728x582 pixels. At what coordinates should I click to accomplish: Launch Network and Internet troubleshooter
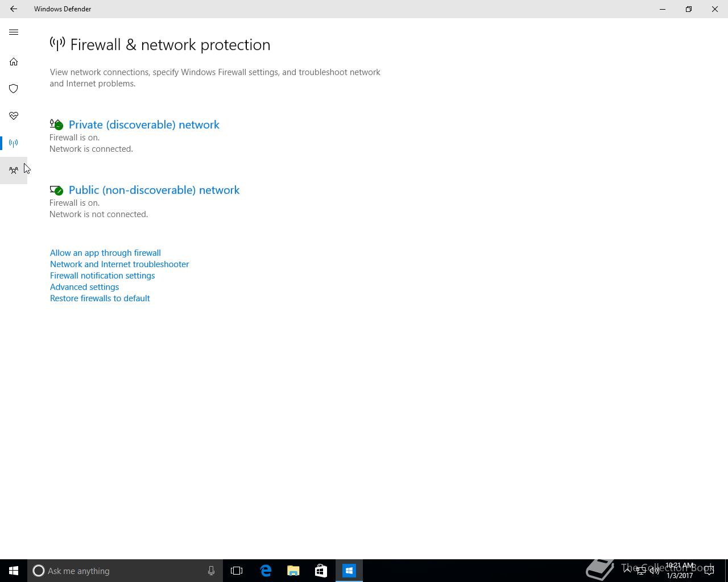(x=119, y=264)
